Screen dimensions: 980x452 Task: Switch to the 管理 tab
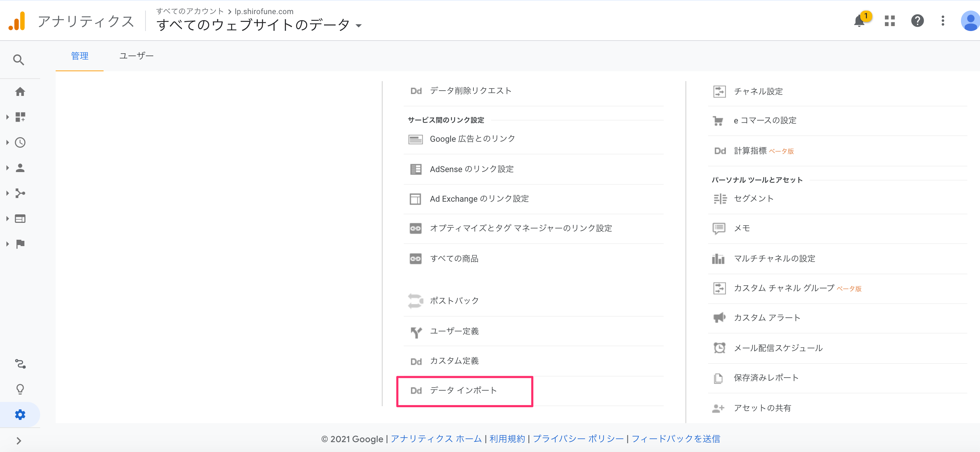(80, 56)
